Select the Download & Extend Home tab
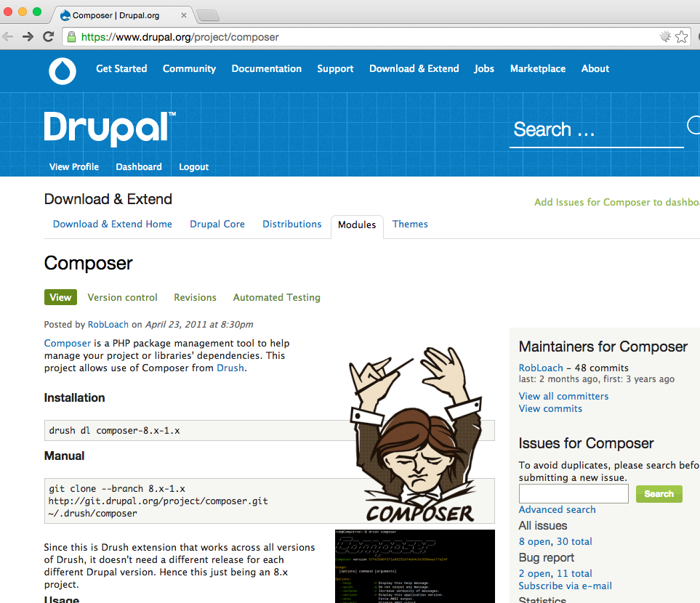The height and width of the screenshot is (603, 700). click(113, 224)
